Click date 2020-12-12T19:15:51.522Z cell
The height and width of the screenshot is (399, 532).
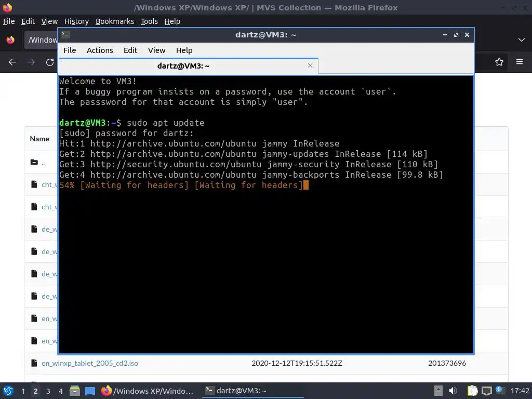tap(297, 363)
